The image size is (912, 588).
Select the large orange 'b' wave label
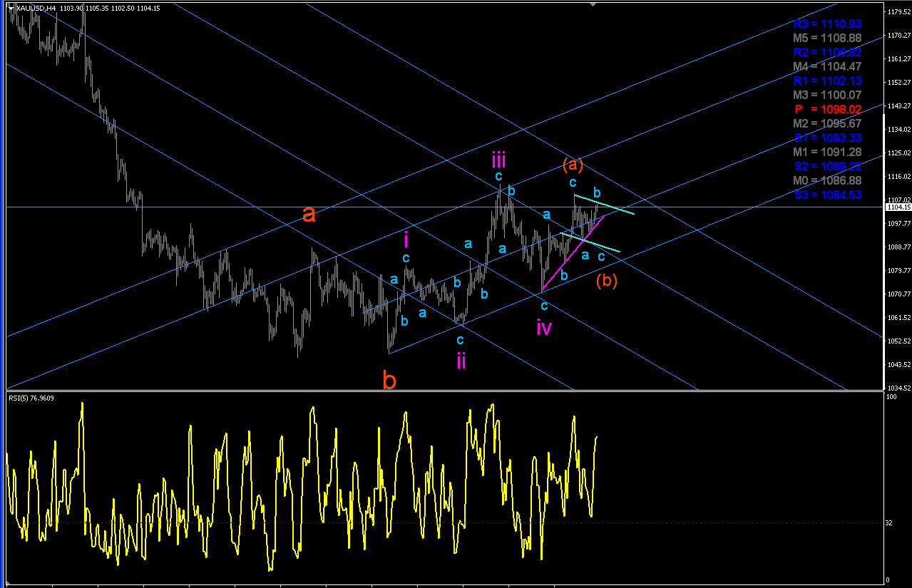coord(389,380)
